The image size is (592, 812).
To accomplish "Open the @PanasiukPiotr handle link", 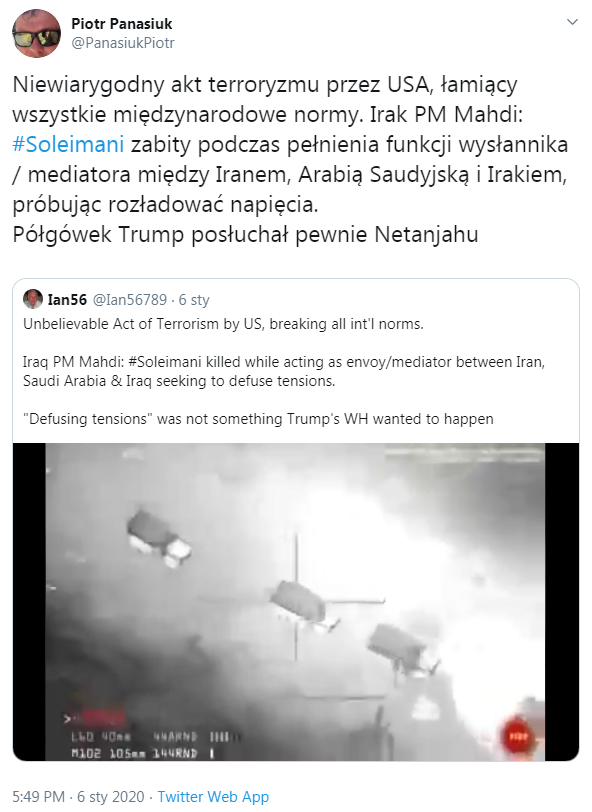I will click(123, 43).
